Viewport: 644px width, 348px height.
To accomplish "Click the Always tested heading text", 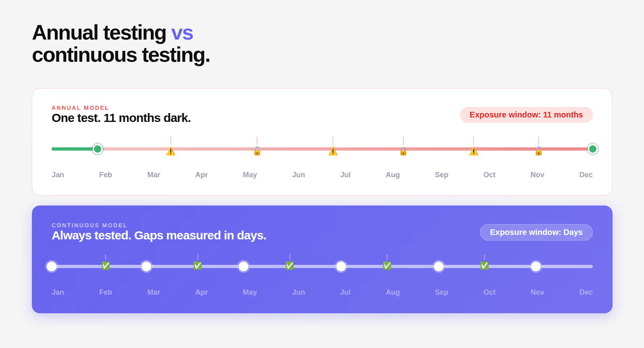I will tap(159, 235).
